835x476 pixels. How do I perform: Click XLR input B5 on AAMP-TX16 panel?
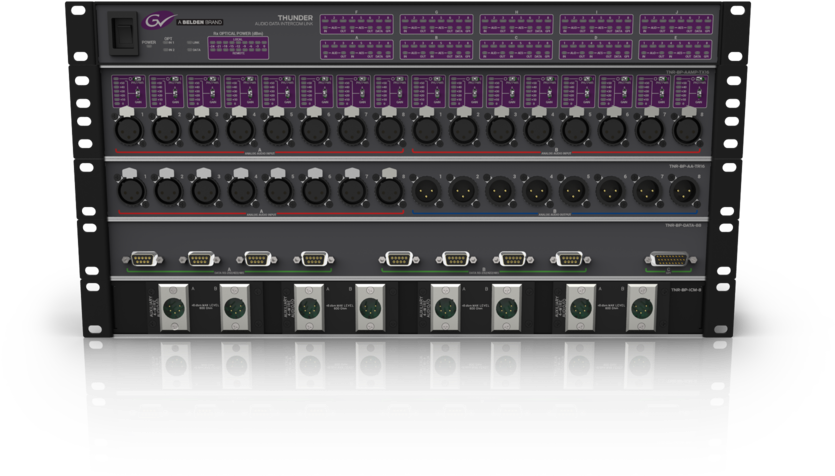[x=576, y=129]
